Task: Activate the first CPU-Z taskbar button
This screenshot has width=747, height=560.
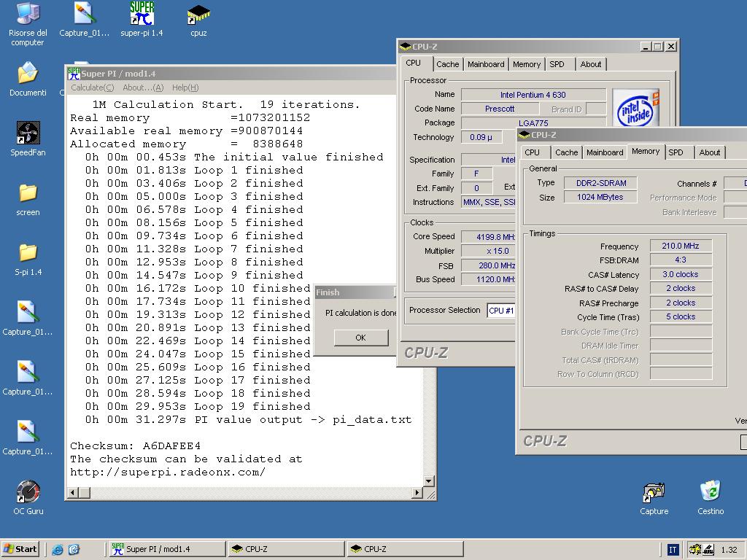Action: pos(286,549)
